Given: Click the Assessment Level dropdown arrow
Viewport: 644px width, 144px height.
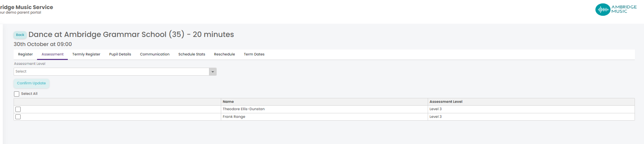Looking at the screenshot, I should coord(212,72).
